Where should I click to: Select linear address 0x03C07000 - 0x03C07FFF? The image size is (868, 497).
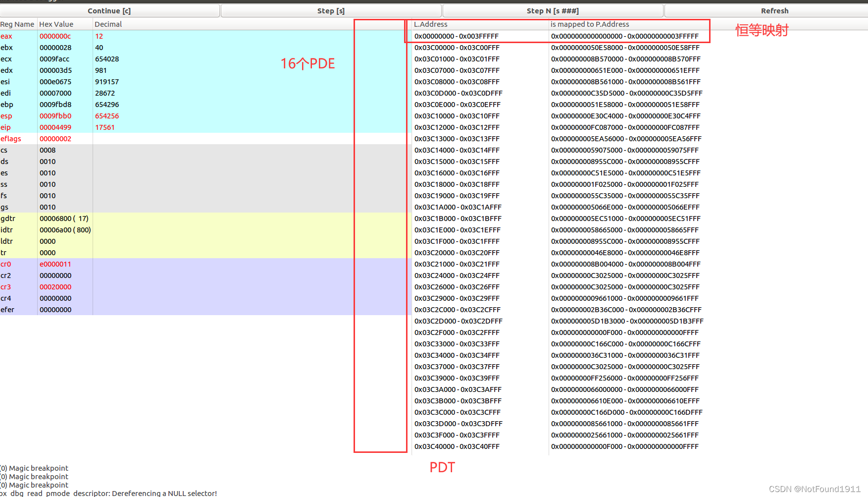click(x=457, y=70)
